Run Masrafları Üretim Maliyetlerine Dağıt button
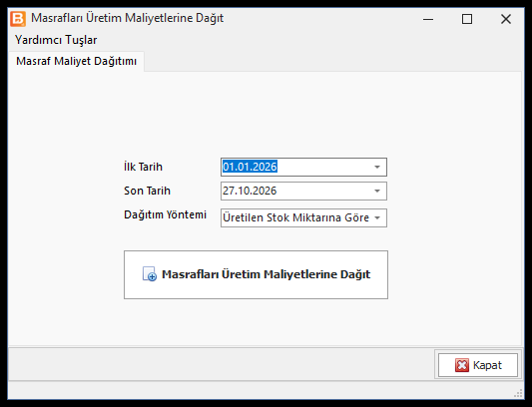532x407 pixels. [x=256, y=274]
